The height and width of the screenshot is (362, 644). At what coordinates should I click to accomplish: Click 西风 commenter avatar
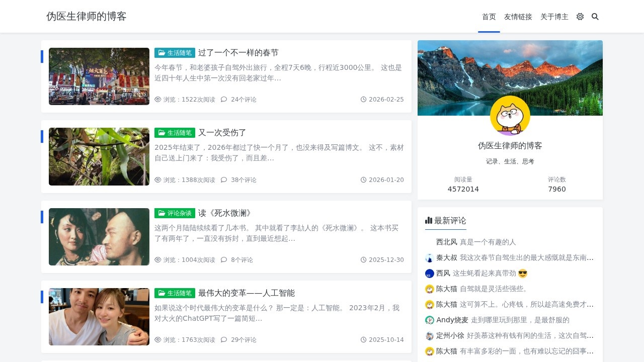point(430,274)
